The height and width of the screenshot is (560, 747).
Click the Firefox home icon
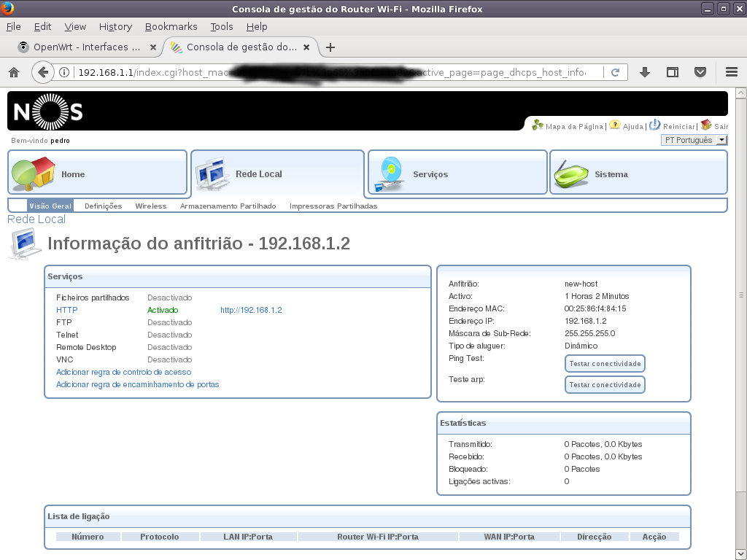[14, 72]
